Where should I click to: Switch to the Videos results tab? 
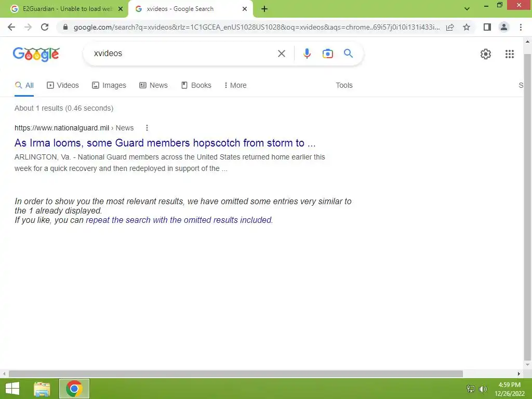[63, 86]
